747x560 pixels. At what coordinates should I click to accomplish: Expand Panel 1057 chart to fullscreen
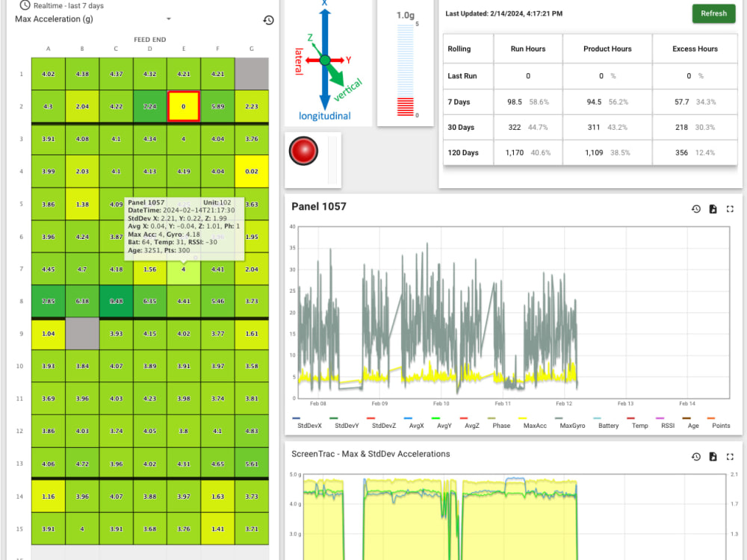pyautogui.click(x=730, y=208)
